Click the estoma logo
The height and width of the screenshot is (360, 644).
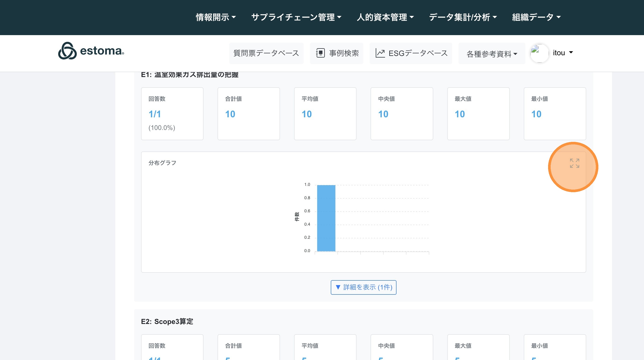tap(91, 51)
